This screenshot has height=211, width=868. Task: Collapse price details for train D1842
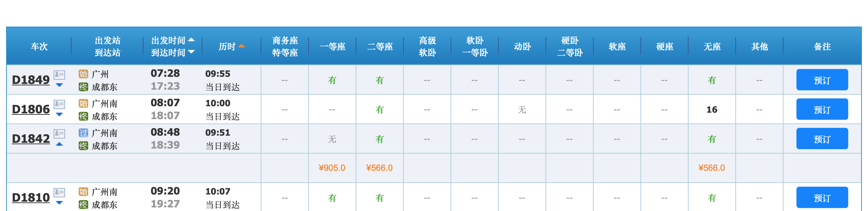pos(59,144)
